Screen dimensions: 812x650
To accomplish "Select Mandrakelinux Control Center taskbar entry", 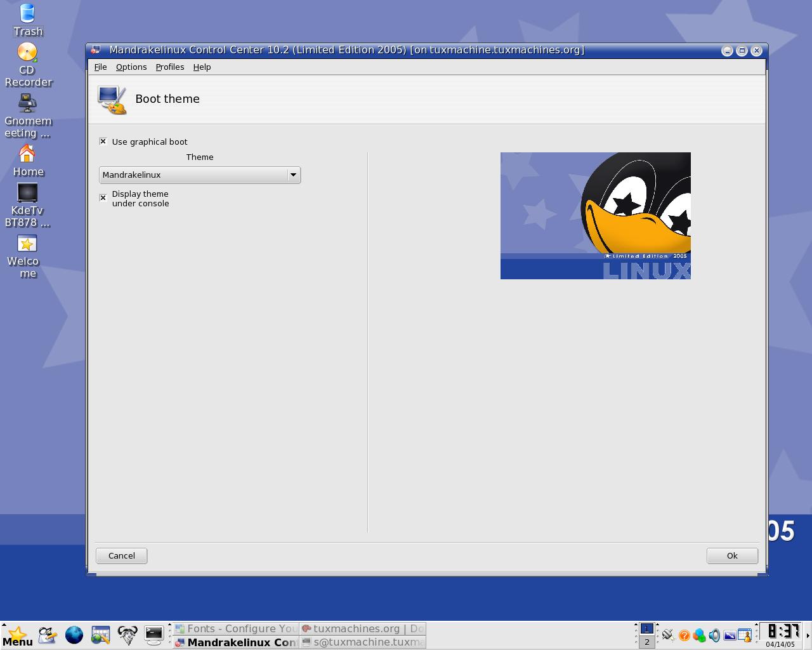I will click(x=236, y=642).
